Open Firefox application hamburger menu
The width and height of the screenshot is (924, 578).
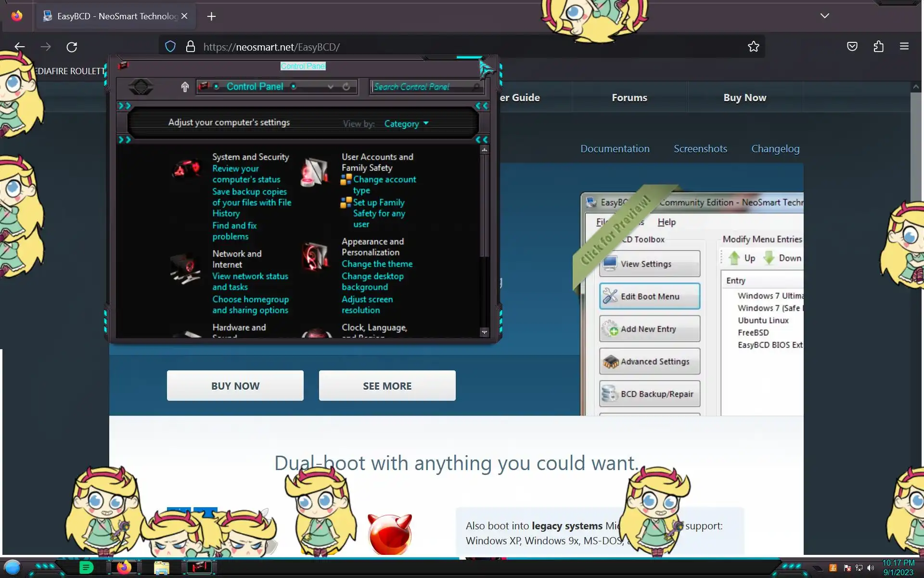click(x=904, y=47)
